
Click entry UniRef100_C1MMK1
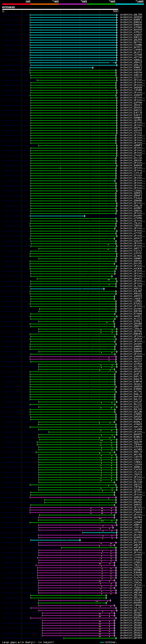tap(131, 301)
